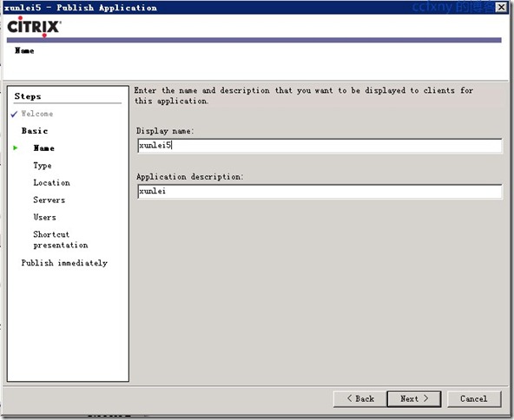
Task: Select the Publish immediately step
Action: coord(64,263)
